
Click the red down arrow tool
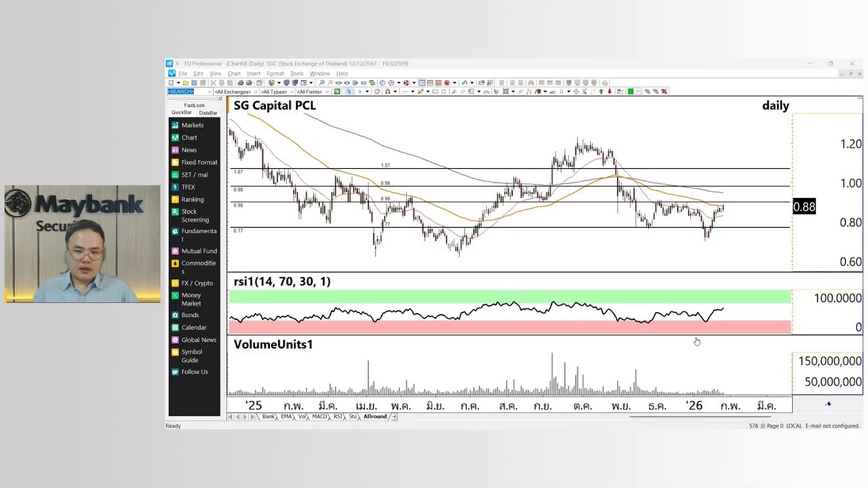(x=609, y=91)
